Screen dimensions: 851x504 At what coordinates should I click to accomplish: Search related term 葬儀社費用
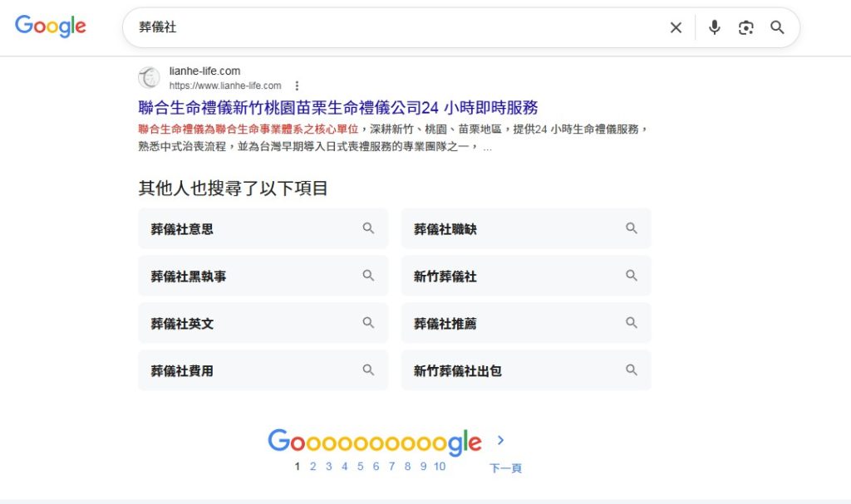click(263, 370)
